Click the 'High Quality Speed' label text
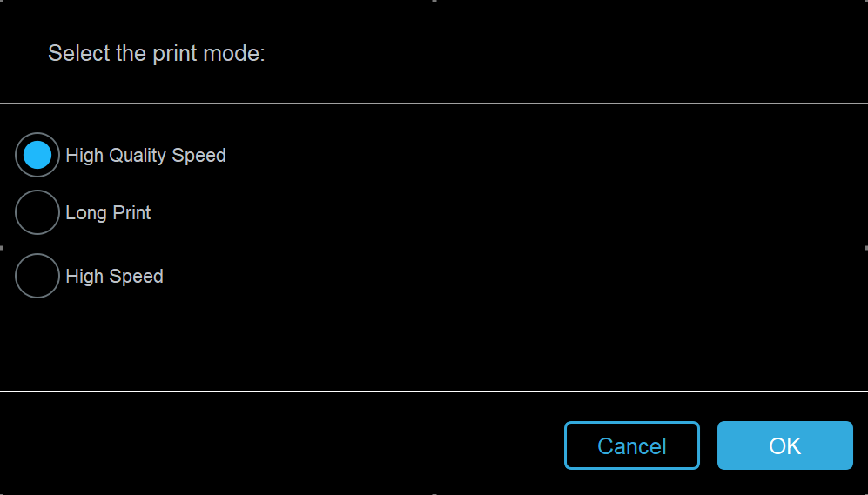Viewport: 868px width, 495px height. point(145,156)
